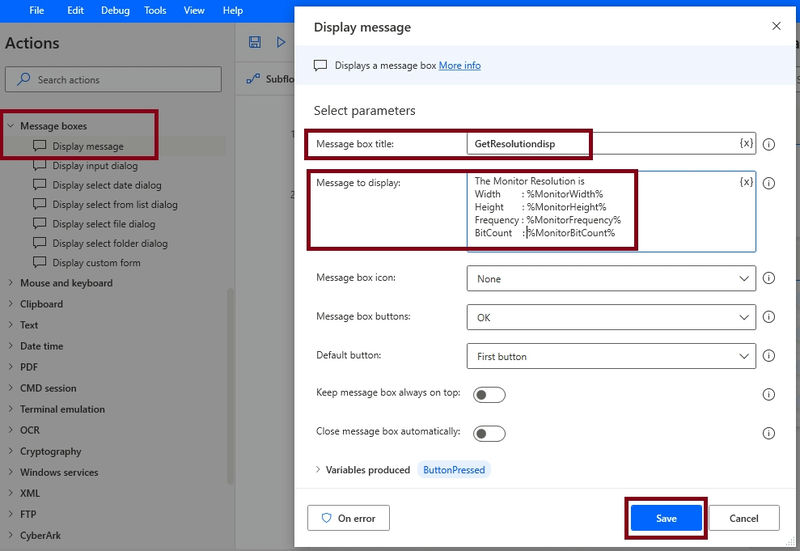The image size is (800, 551).
Task: Click the Display select folder dialog icon
Action: pyautogui.click(x=39, y=243)
